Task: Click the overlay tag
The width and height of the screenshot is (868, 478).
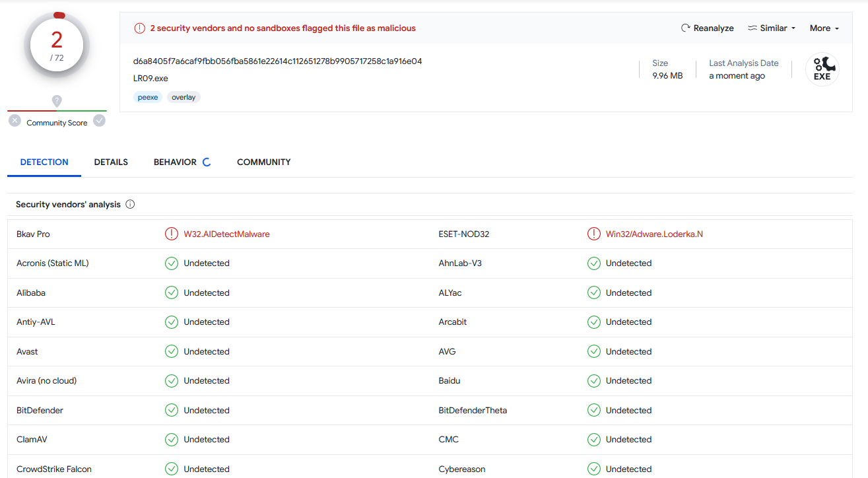Action: point(184,97)
